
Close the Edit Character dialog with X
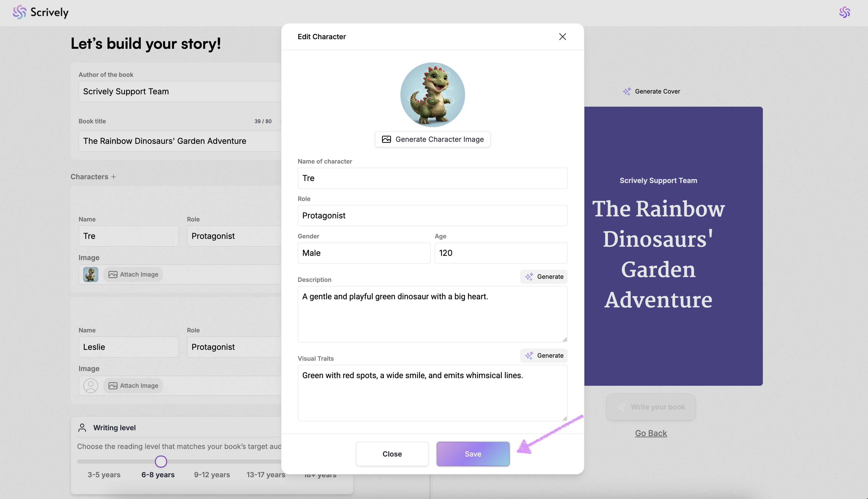click(562, 37)
